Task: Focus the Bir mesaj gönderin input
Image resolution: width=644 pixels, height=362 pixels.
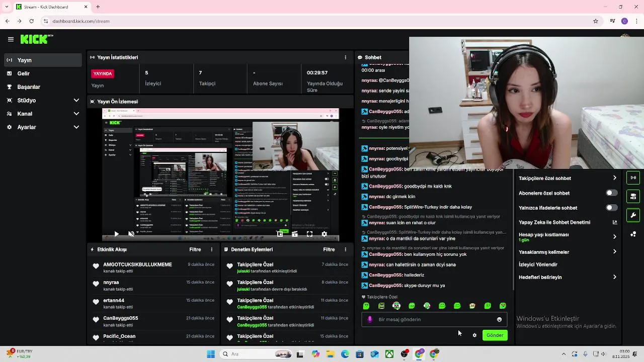Action: tap(434, 319)
